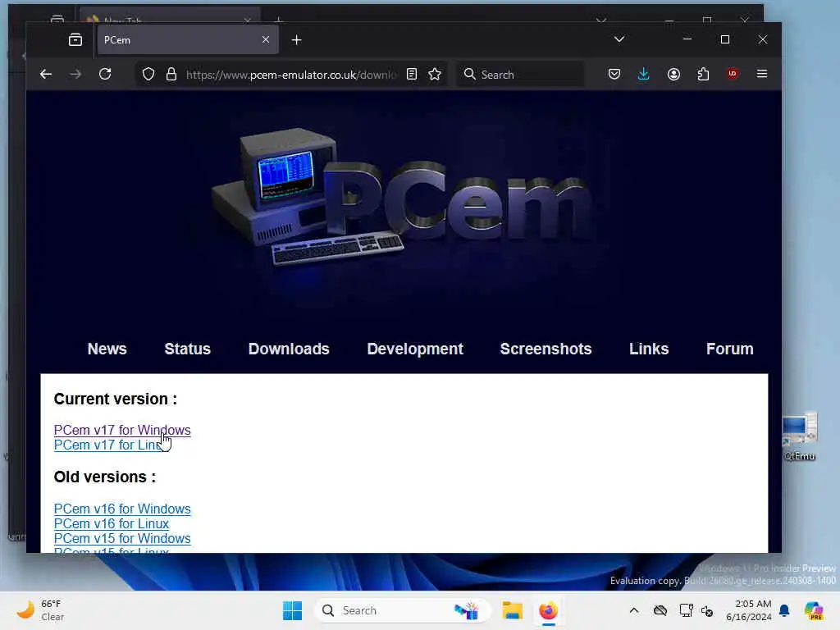Screen dimensions: 840x630
Task: Open the Windows Start menu
Action: [x=293, y=610]
